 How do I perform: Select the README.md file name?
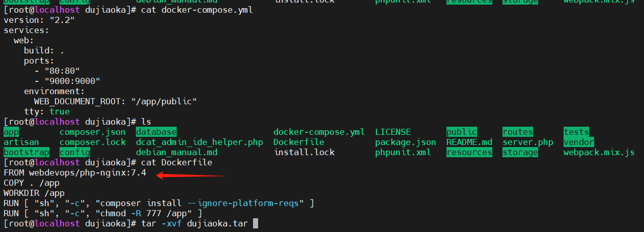pos(469,142)
